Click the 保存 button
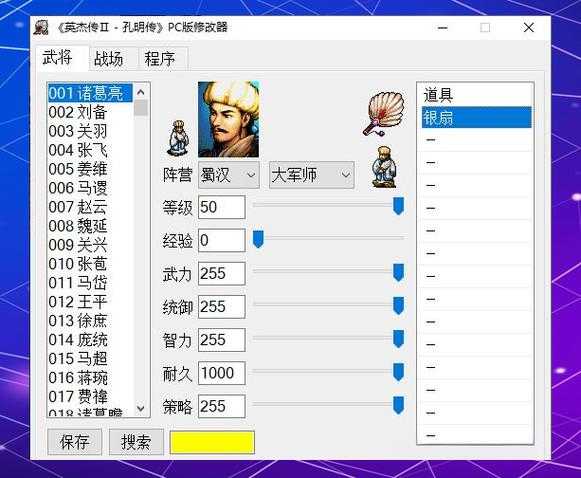Viewport: 581px width, 478px height. (74, 441)
